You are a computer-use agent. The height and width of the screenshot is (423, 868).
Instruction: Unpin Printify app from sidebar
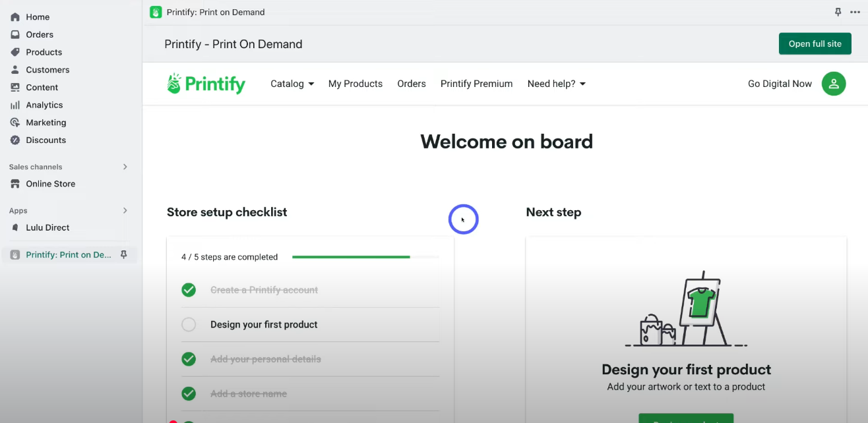point(123,255)
